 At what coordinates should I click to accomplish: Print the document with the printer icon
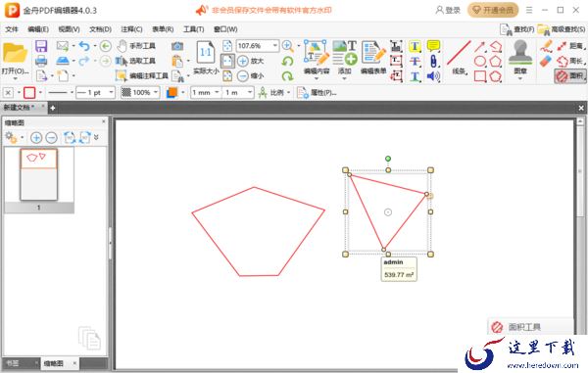pyautogui.click(x=41, y=61)
